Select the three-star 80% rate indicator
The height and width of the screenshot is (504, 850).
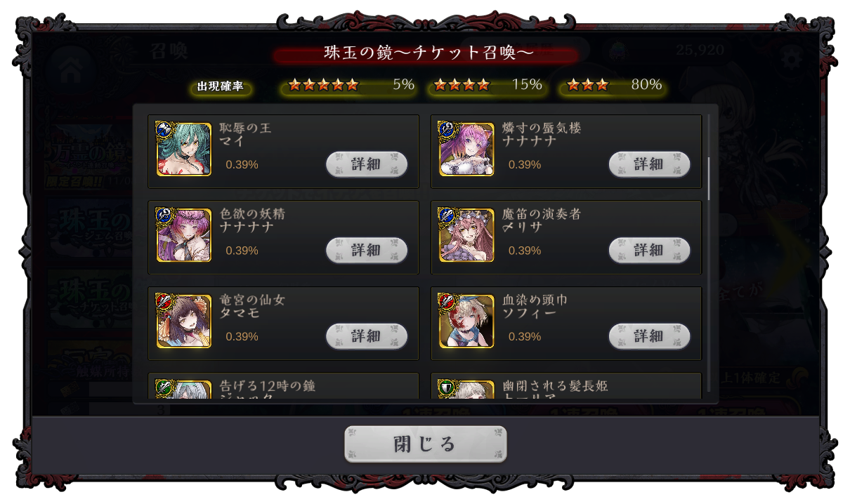click(x=613, y=86)
